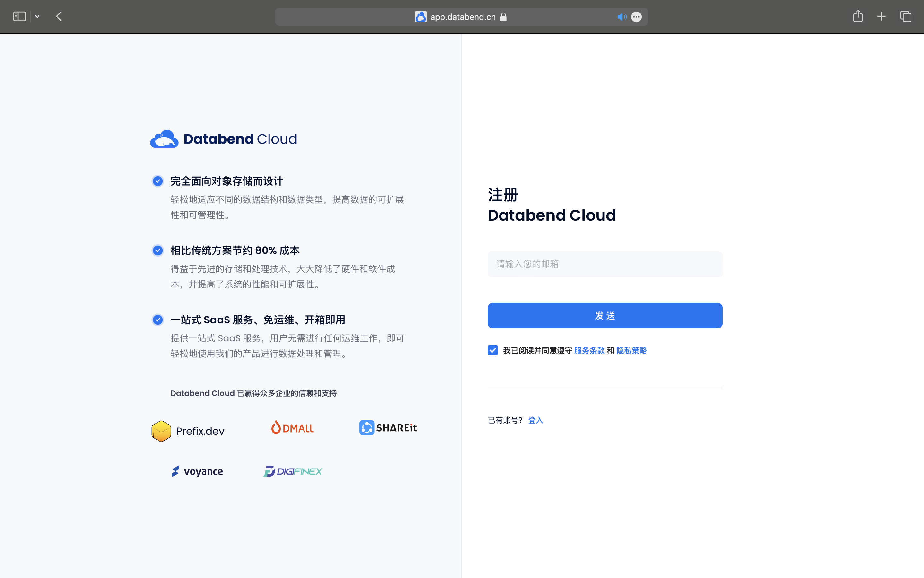Screen dimensions: 924x578
Task: Click the heading 一站式 SaaS 服务、免运维、开箱即用
Action: click(258, 320)
